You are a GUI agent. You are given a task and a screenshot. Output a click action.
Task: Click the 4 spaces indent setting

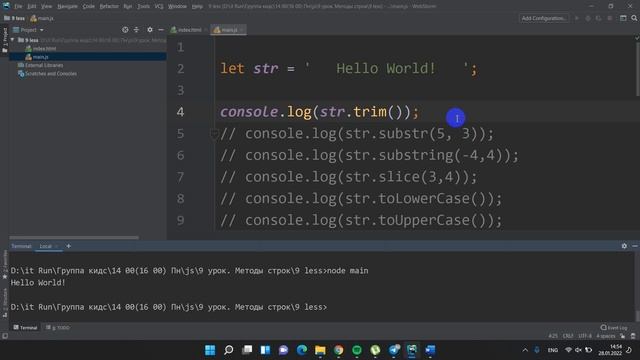pyautogui.click(x=606, y=336)
